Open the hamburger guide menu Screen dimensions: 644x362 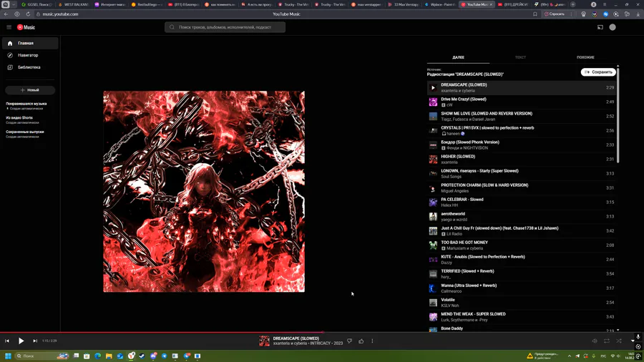(9, 27)
